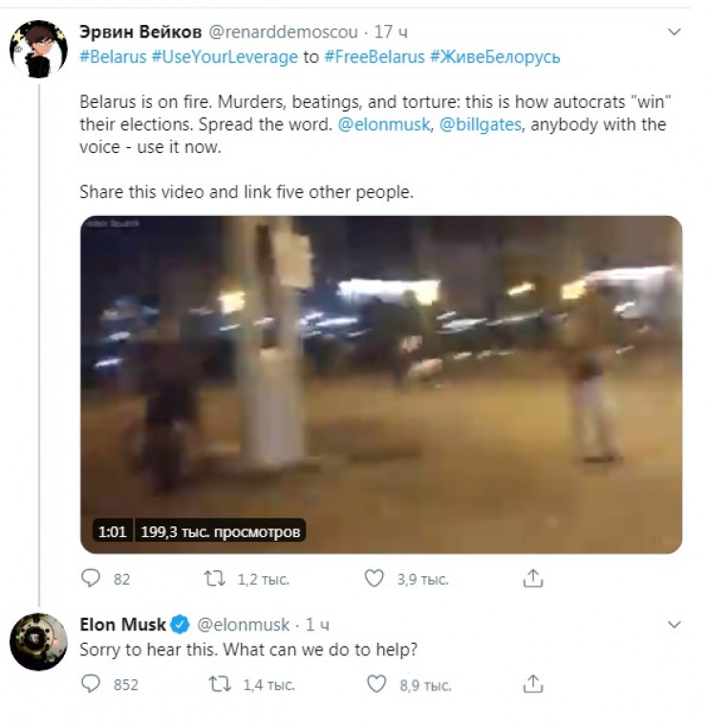The image size is (707, 728).
Task: Click the @billgates mention
Action: tap(481, 125)
